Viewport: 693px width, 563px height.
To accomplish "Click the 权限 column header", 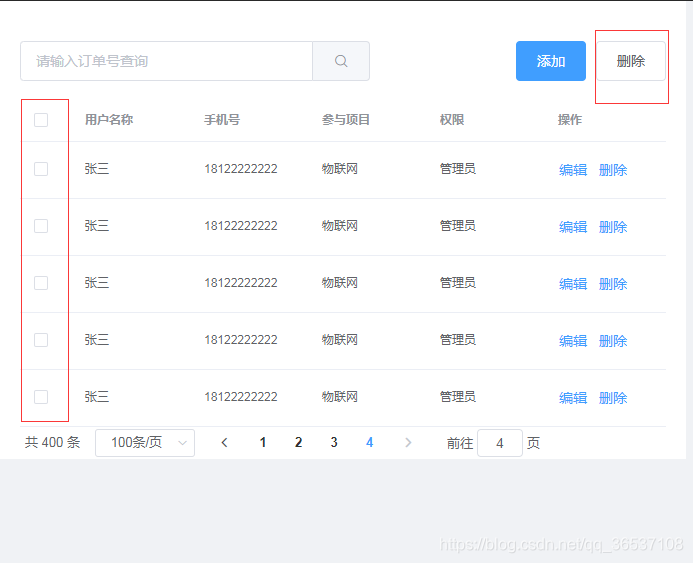I will pyautogui.click(x=452, y=120).
